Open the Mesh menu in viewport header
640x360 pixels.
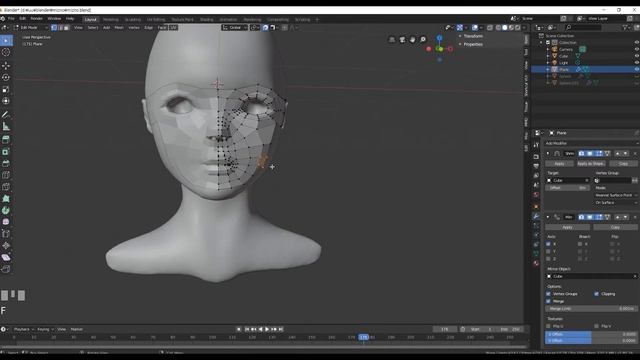(119, 27)
